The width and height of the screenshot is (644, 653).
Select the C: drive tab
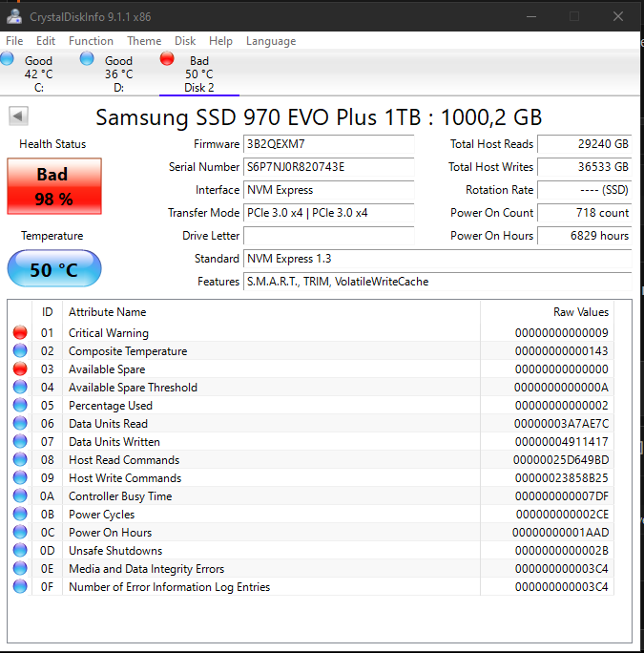tap(39, 74)
